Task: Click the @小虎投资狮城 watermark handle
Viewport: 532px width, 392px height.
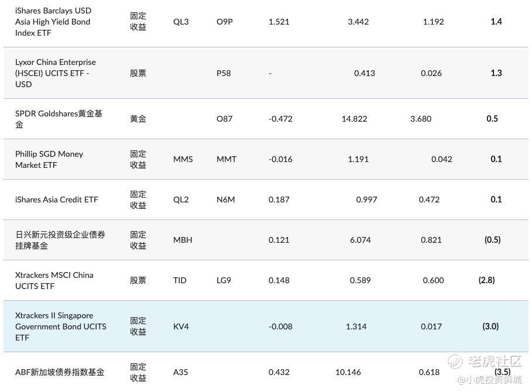Action: (490, 380)
